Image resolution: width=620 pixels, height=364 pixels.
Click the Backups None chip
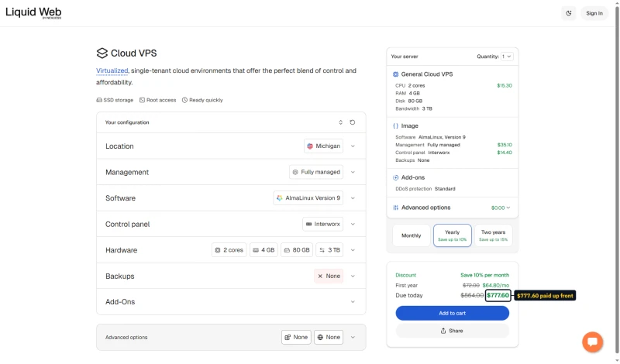[329, 276]
